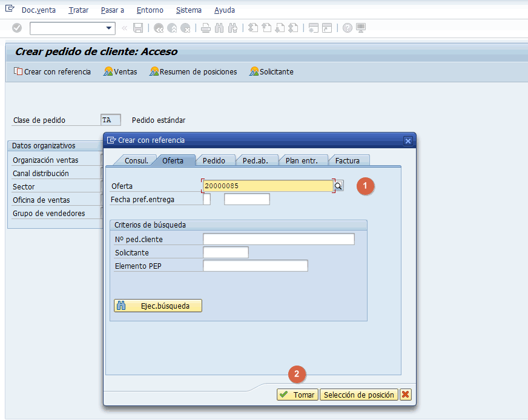528x420 pixels.
Task: Click the Save diskette icon
Action: click(138, 28)
